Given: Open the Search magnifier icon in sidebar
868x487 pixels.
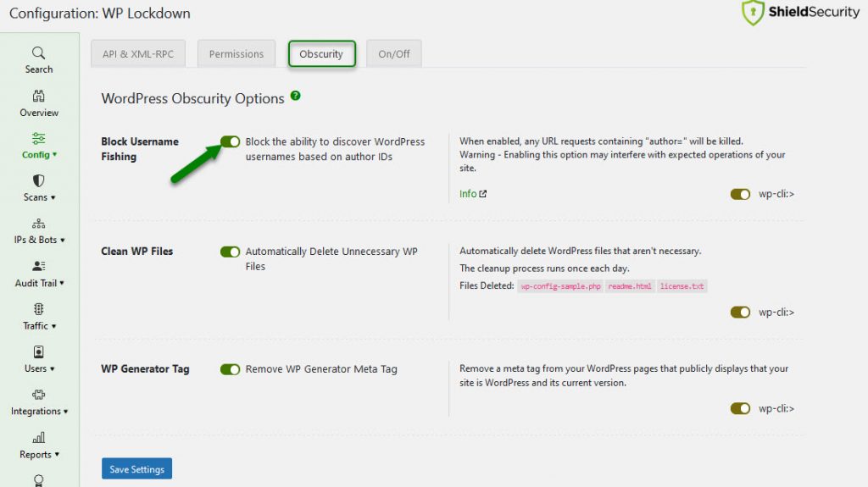Looking at the screenshot, I should pos(38,53).
